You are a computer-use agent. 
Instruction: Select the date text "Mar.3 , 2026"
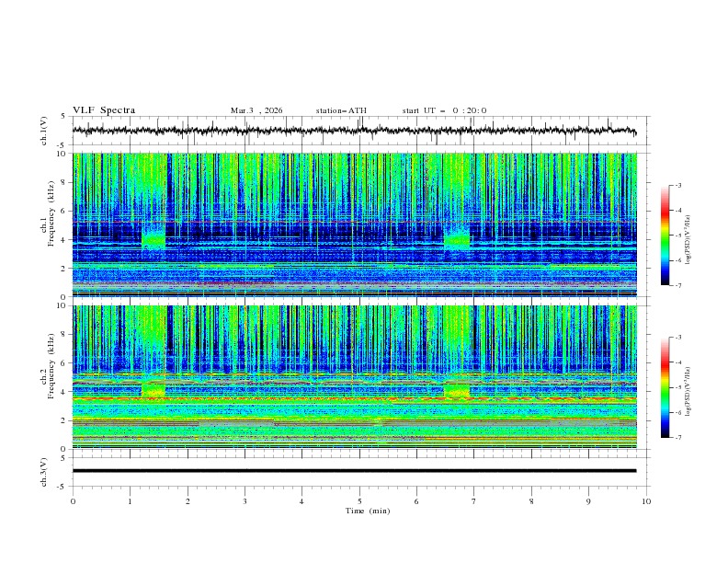click(256, 110)
